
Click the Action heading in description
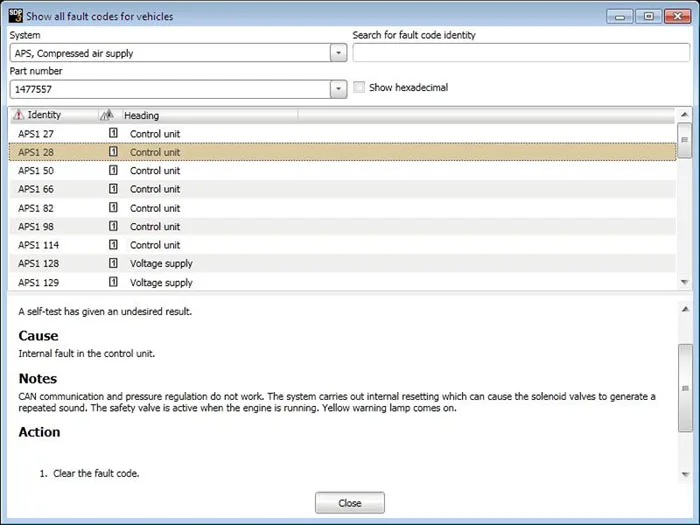[39, 432]
